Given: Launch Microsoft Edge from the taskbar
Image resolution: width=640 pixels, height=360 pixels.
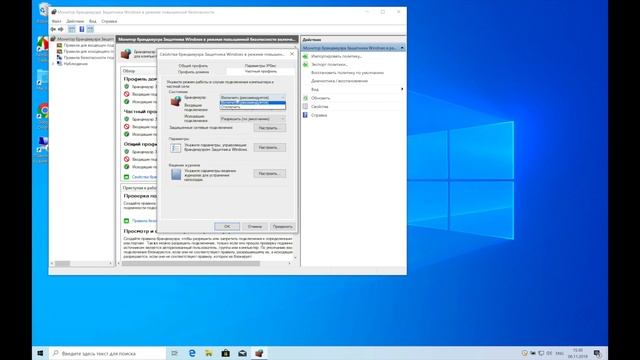Looking at the screenshot, I should click(x=192, y=353).
